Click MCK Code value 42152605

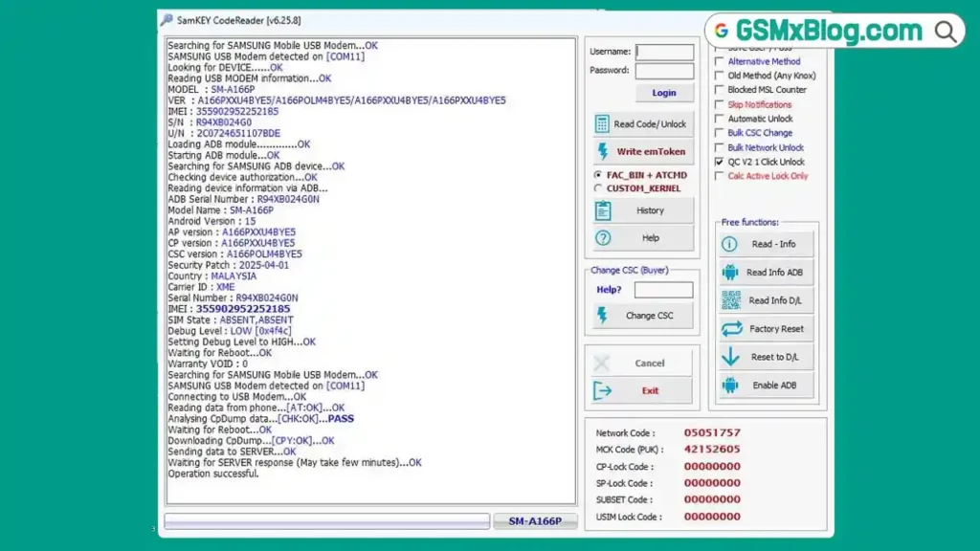click(x=712, y=450)
